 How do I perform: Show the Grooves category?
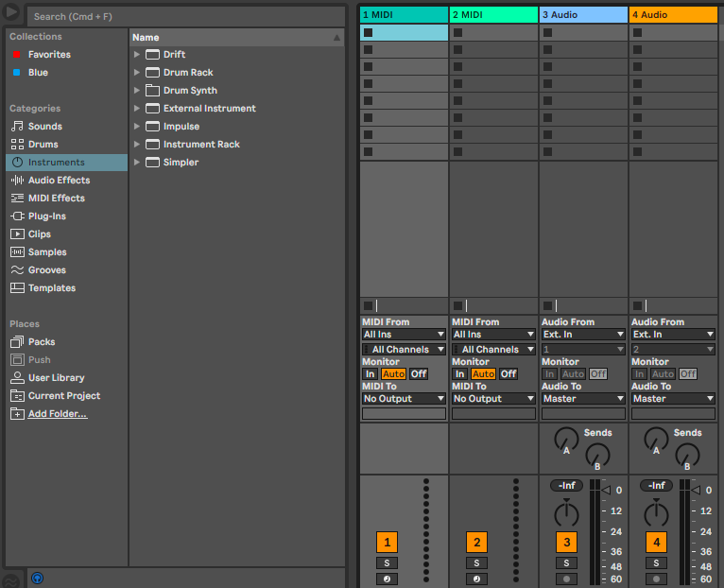[46, 270]
